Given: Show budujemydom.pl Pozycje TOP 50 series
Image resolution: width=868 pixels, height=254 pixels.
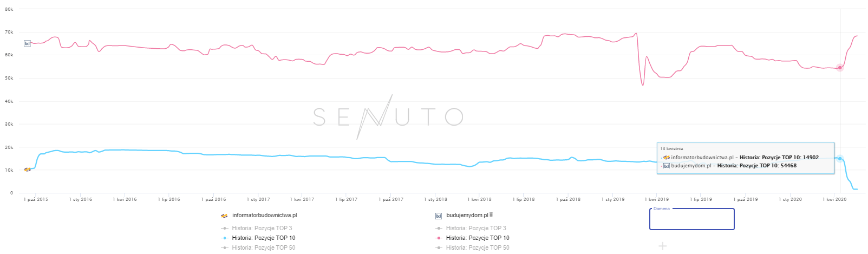Looking at the screenshot, I should click(477, 248).
